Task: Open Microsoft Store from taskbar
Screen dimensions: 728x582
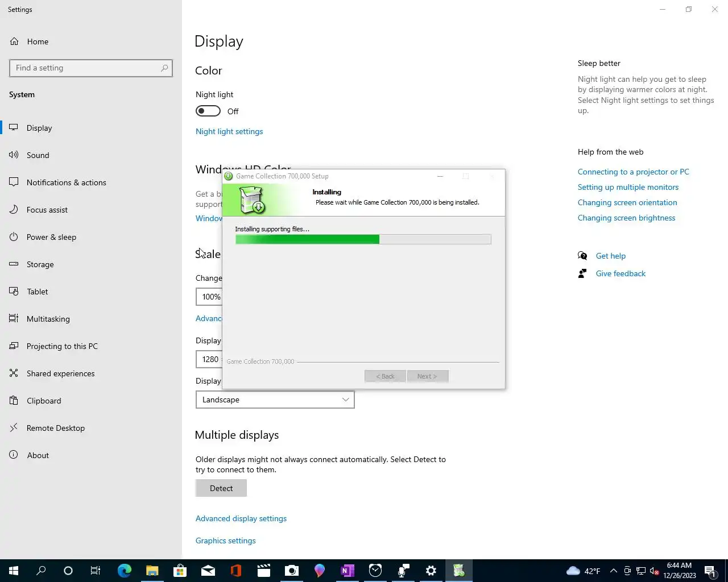Action: click(x=180, y=571)
